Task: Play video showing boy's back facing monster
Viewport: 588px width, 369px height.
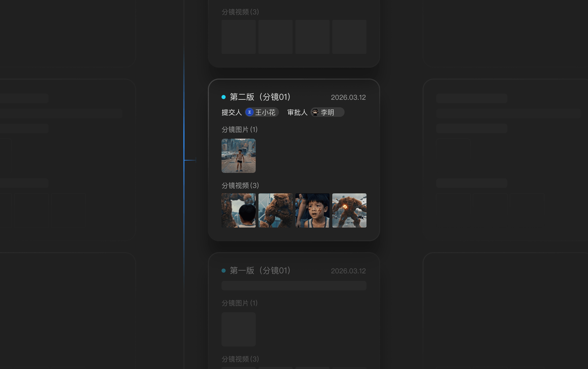Action: 239,210
